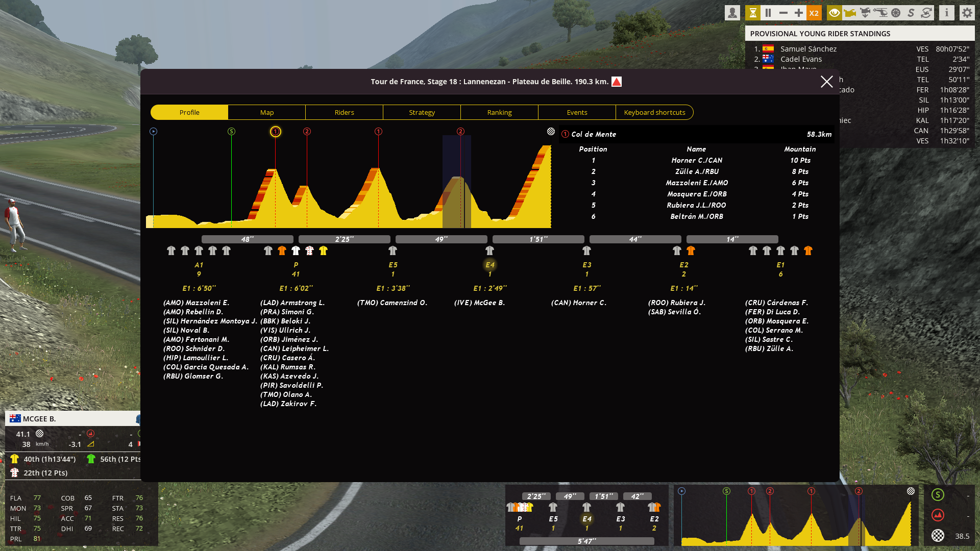The height and width of the screenshot is (551, 980).
Task: Select the wheel camera icon
Action: click(896, 13)
